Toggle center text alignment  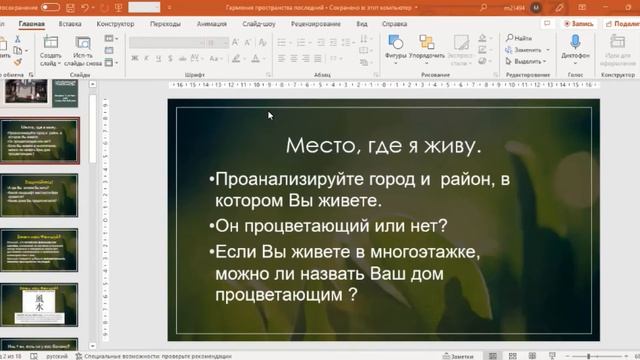293,59
